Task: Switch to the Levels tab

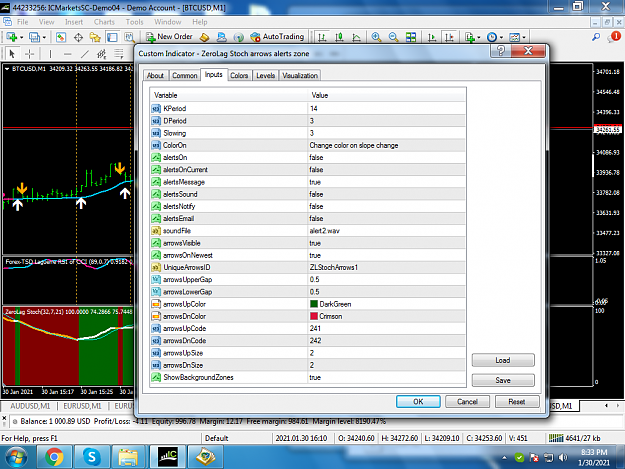Action: 265,75
